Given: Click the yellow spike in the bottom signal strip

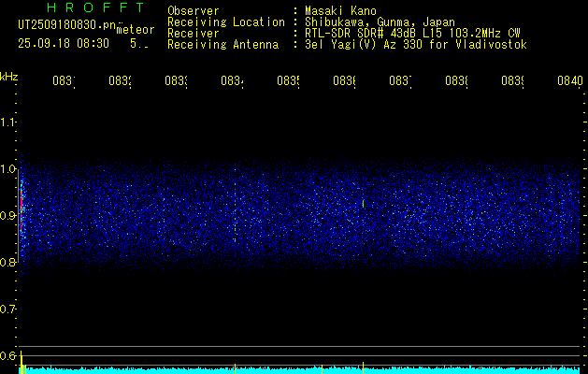Looking at the screenshot, I should (22, 363).
